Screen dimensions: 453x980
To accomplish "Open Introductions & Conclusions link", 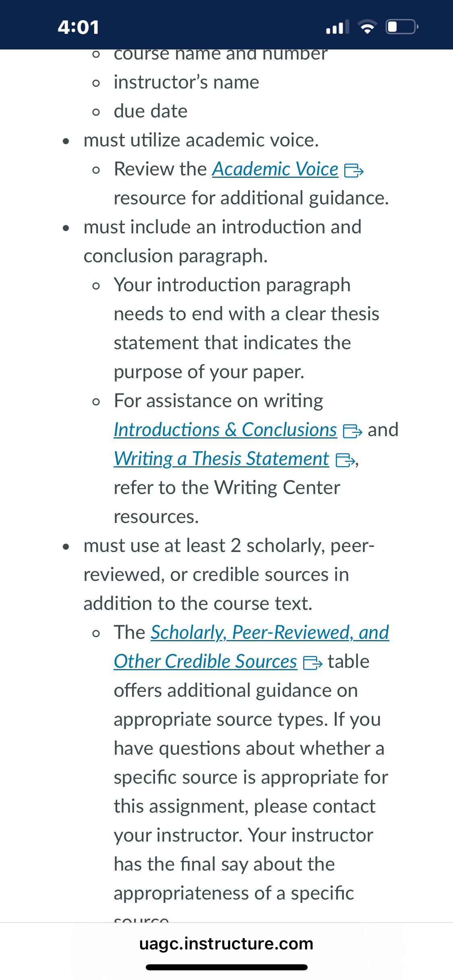I will click(225, 430).
